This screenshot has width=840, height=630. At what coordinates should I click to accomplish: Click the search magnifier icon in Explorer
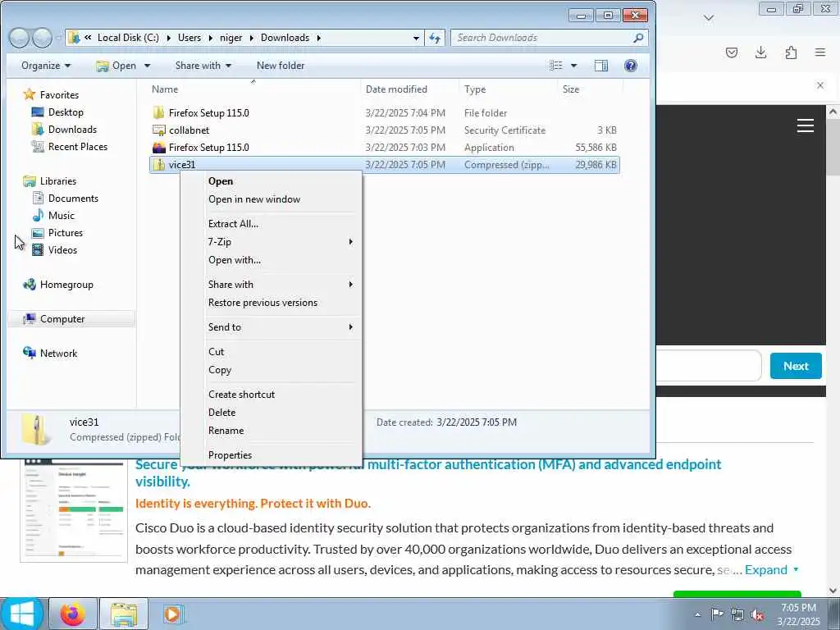pyautogui.click(x=637, y=38)
